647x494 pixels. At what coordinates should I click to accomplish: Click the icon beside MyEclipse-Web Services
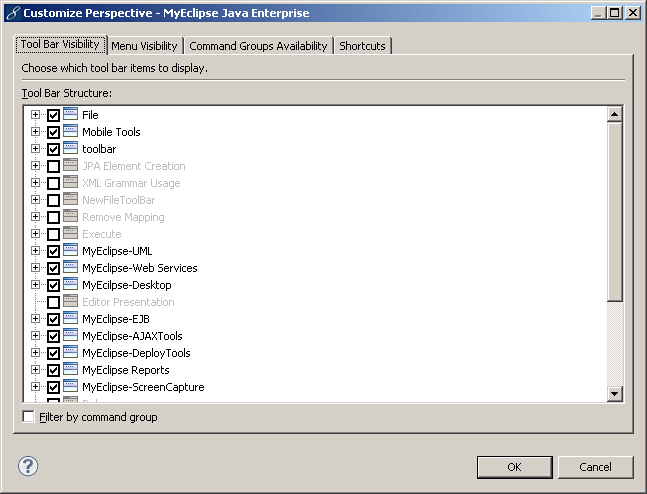(x=71, y=267)
